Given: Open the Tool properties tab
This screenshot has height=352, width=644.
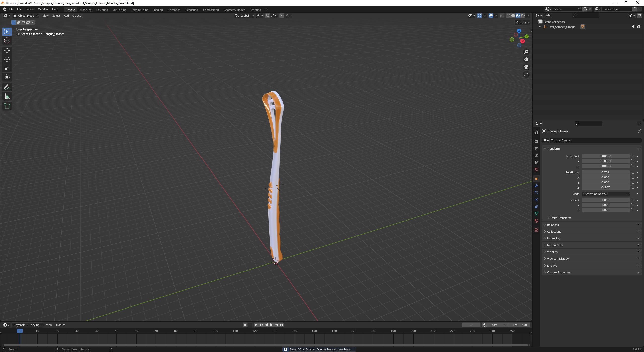Looking at the screenshot, I should point(536,132).
